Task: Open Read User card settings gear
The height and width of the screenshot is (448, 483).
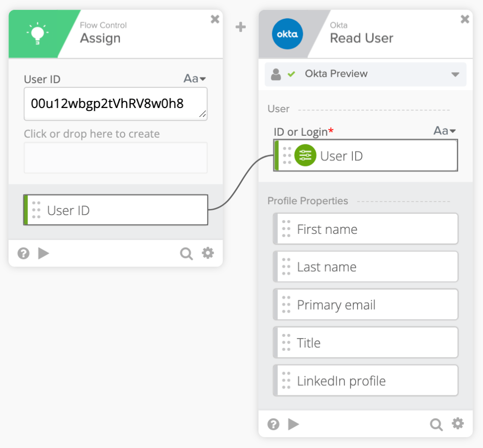Action: pyautogui.click(x=458, y=423)
